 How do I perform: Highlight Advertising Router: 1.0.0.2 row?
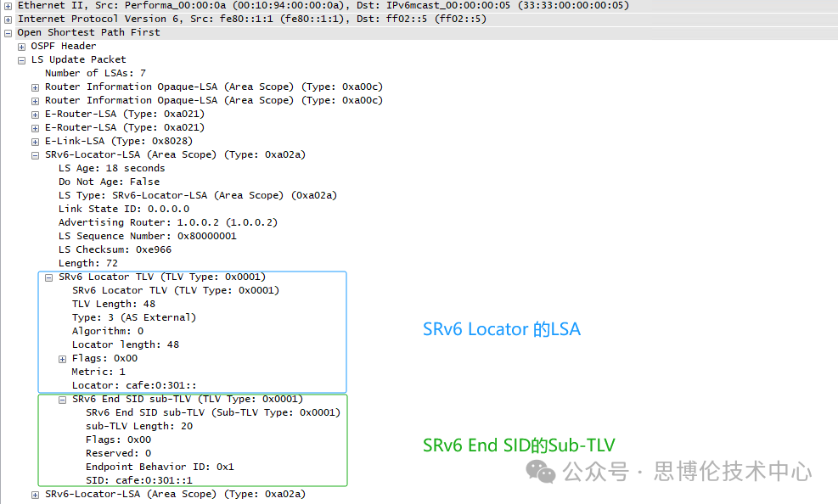point(167,222)
